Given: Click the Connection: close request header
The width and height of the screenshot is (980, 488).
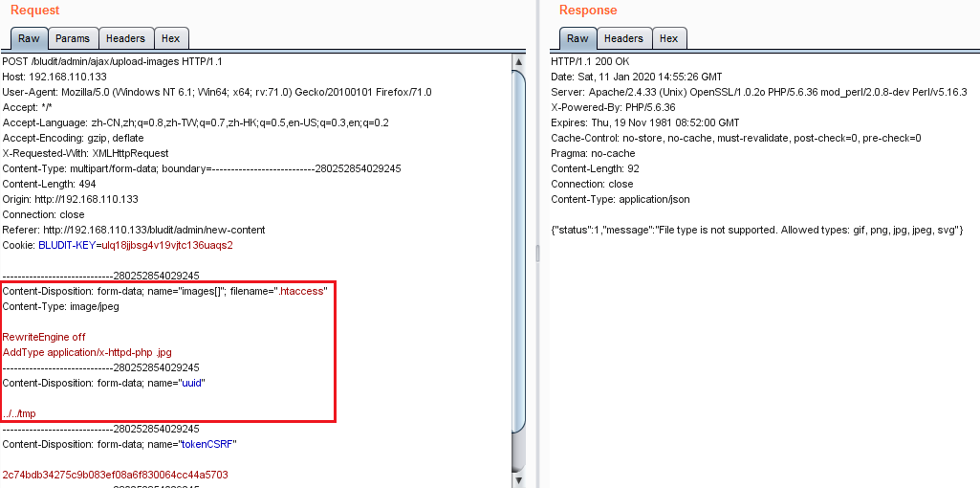Looking at the screenshot, I should pos(44,214).
